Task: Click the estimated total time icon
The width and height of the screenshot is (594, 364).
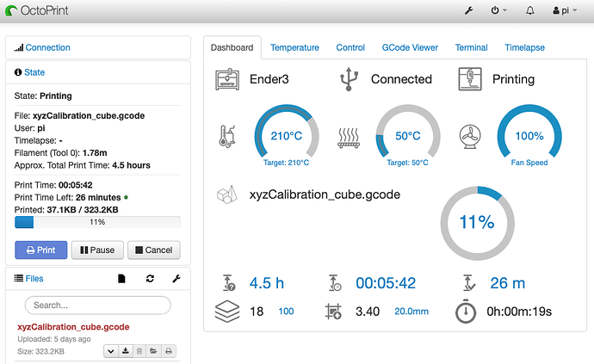Action: click(x=229, y=283)
